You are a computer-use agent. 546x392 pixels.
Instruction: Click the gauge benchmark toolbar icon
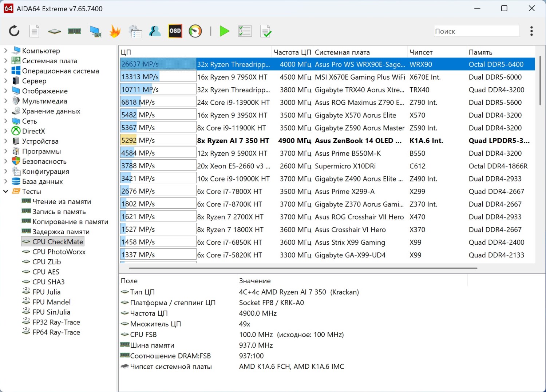tap(195, 31)
